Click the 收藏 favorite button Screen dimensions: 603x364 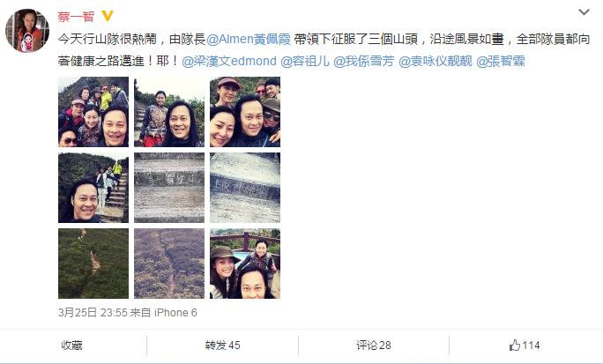click(72, 345)
